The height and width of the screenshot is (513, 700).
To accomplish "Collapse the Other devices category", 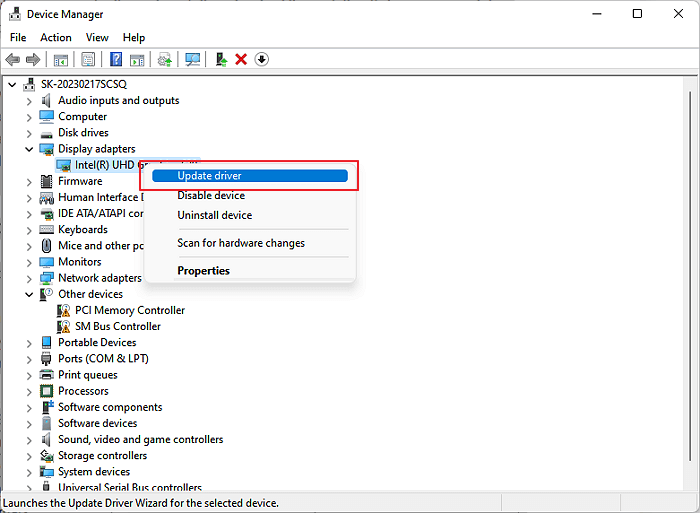I will click(29, 294).
